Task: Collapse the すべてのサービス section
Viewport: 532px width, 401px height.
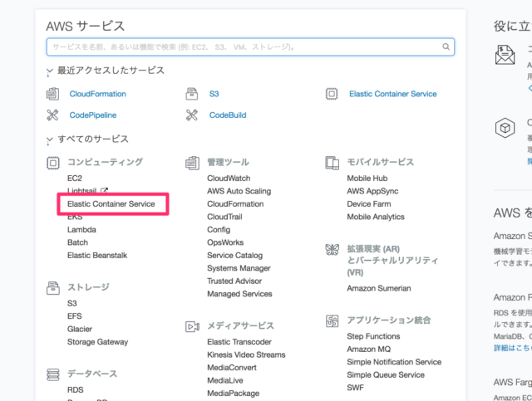Action: pos(50,140)
